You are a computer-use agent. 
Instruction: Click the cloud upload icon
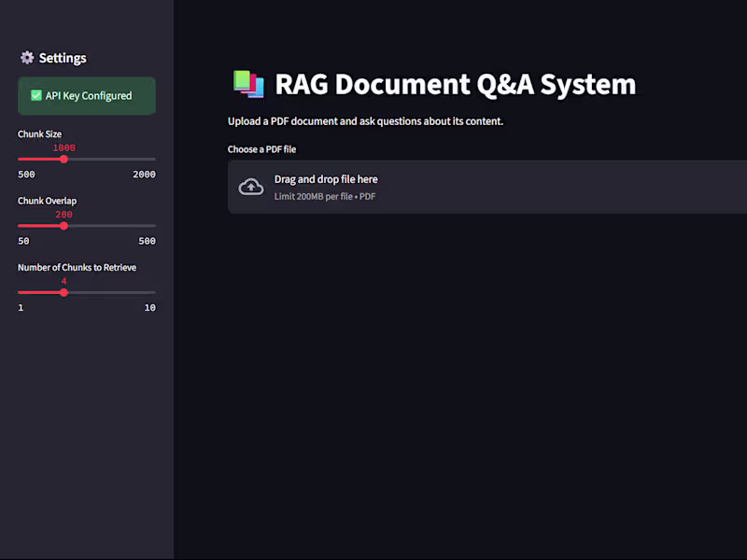(x=251, y=187)
